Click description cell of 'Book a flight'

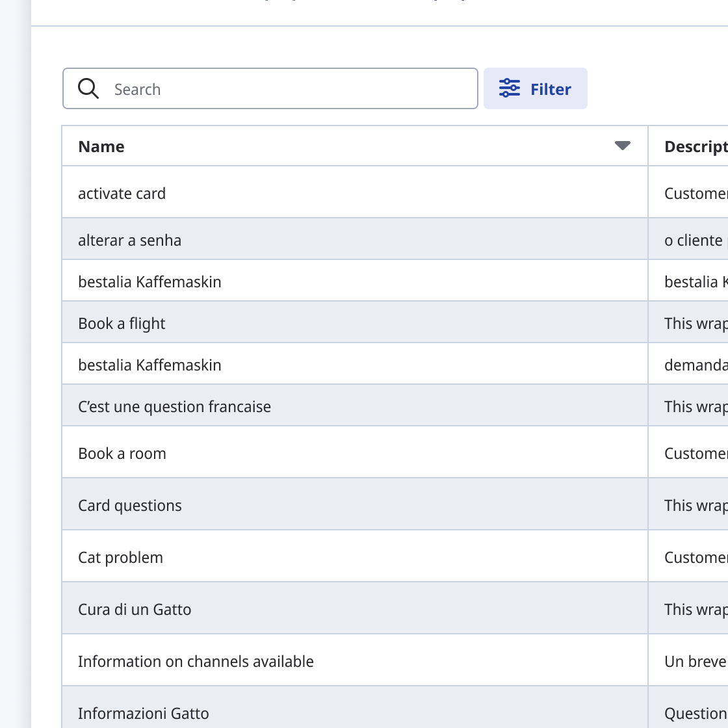click(688, 322)
